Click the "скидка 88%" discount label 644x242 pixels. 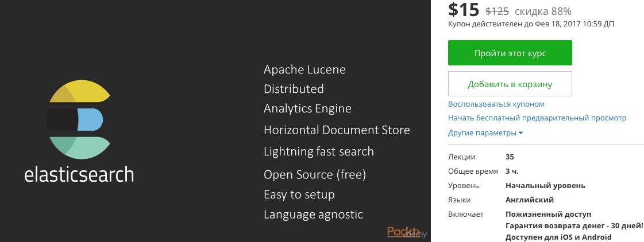pyautogui.click(x=543, y=11)
